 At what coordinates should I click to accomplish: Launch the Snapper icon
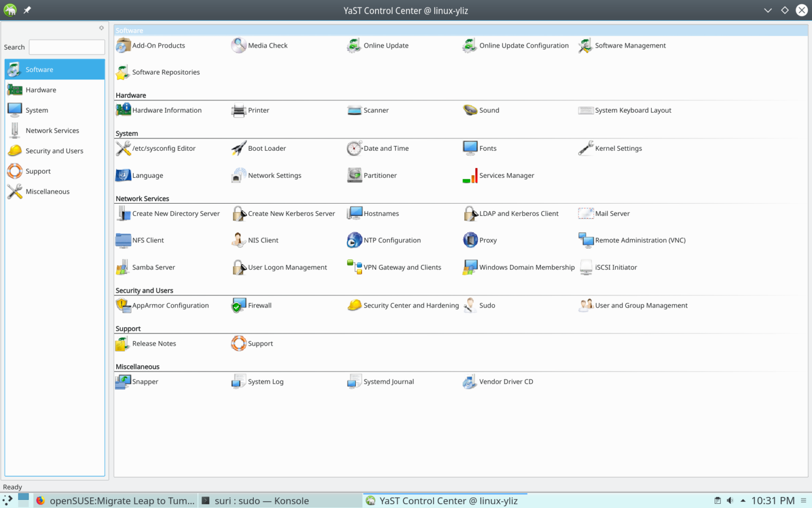(x=123, y=382)
